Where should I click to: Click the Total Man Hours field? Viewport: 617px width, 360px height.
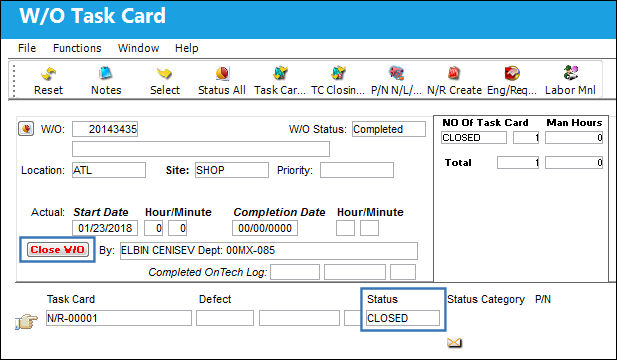click(574, 162)
